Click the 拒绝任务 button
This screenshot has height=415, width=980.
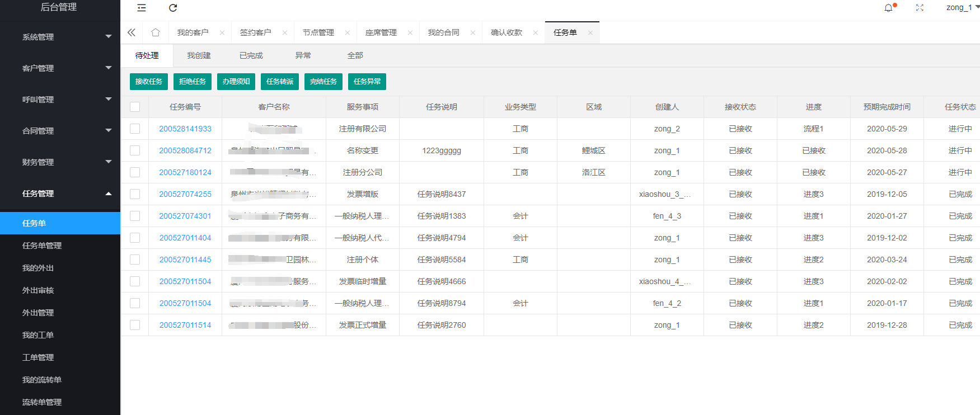[193, 82]
